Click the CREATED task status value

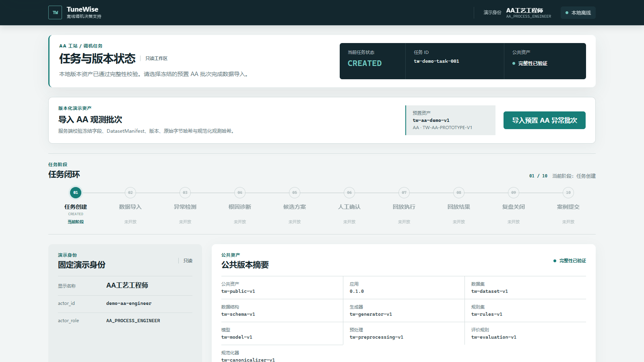(365, 63)
